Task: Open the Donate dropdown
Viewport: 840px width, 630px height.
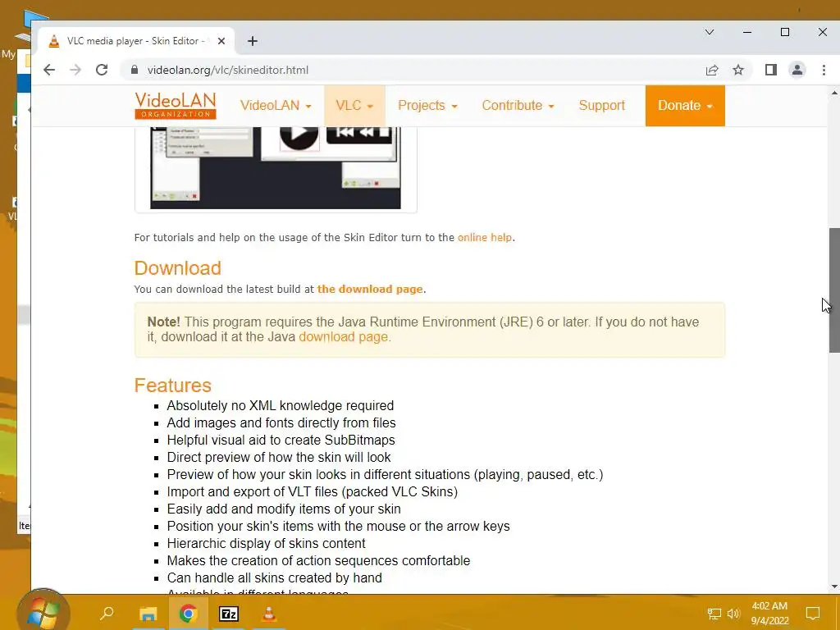Action: [x=685, y=106]
